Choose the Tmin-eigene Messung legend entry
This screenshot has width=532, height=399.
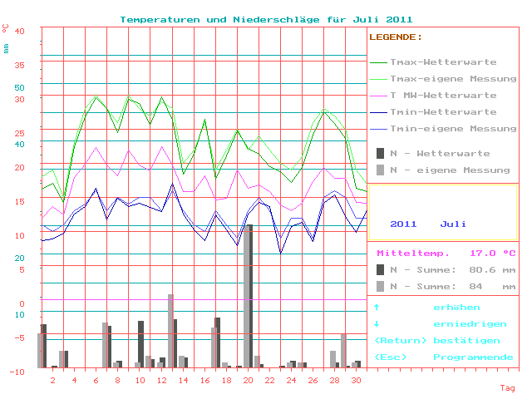coord(443,129)
